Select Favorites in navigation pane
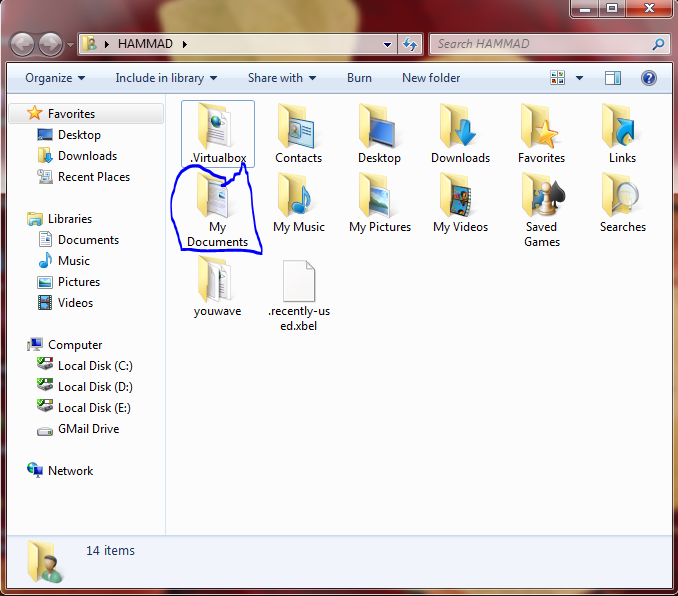This screenshot has width=678, height=596. pos(86,114)
